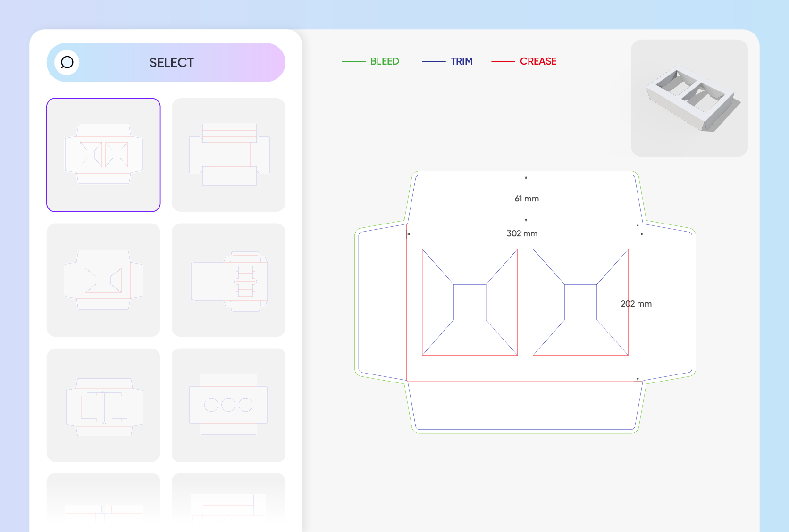Select the single-window tray dieline thumbnail
This screenshot has height=532, width=789.
(x=103, y=280)
